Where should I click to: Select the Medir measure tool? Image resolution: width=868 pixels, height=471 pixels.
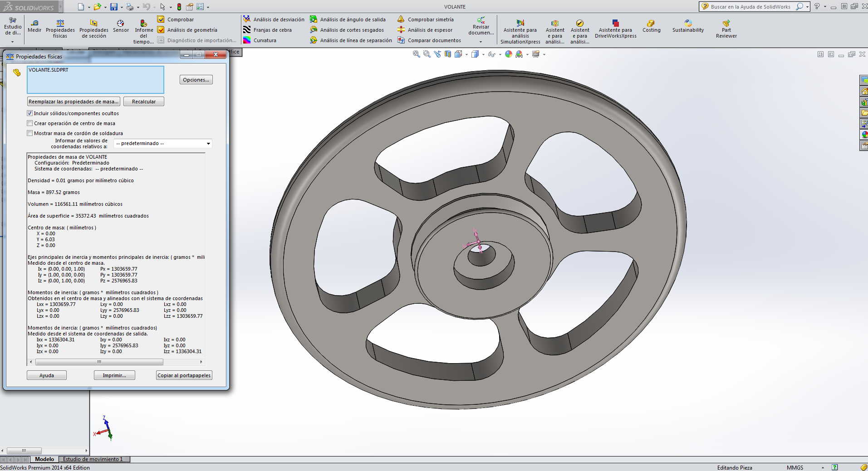(x=34, y=26)
